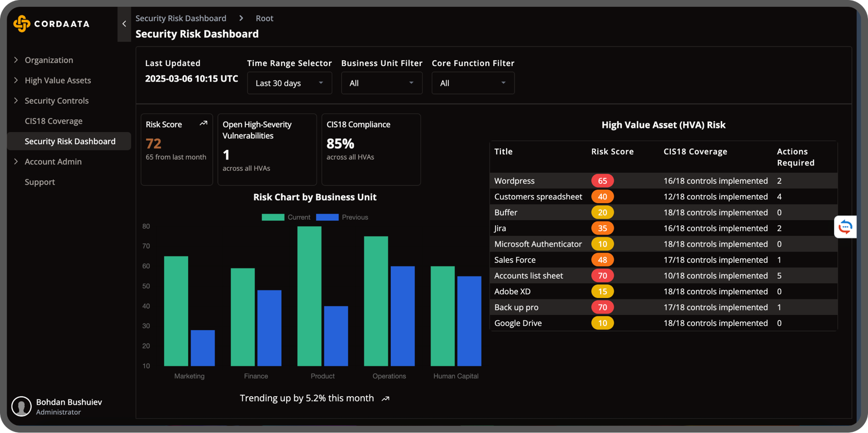This screenshot has height=433, width=868.
Task: Collapse the sidebar with the back chevron
Action: [x=124, y=24]
